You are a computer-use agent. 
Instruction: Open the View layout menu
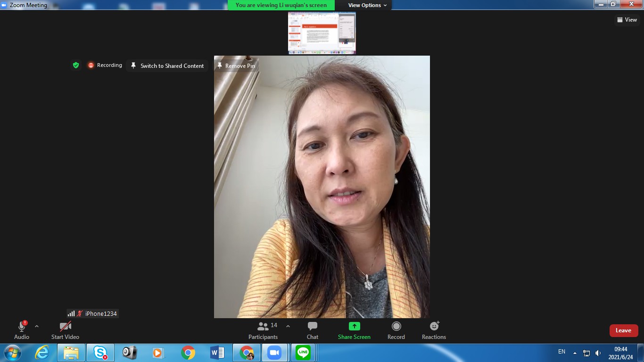(x=627, y=20)
